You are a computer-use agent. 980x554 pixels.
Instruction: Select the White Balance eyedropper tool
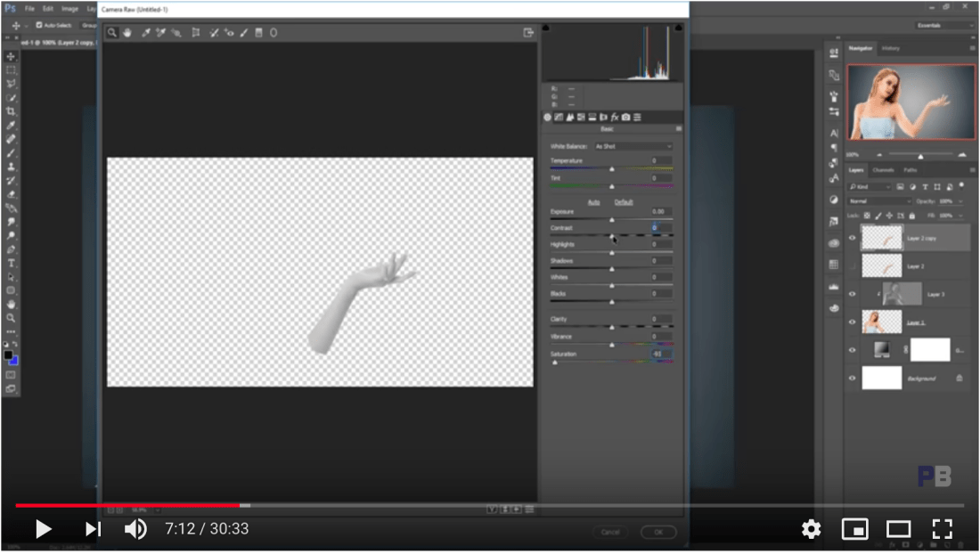tap(147, 33)
